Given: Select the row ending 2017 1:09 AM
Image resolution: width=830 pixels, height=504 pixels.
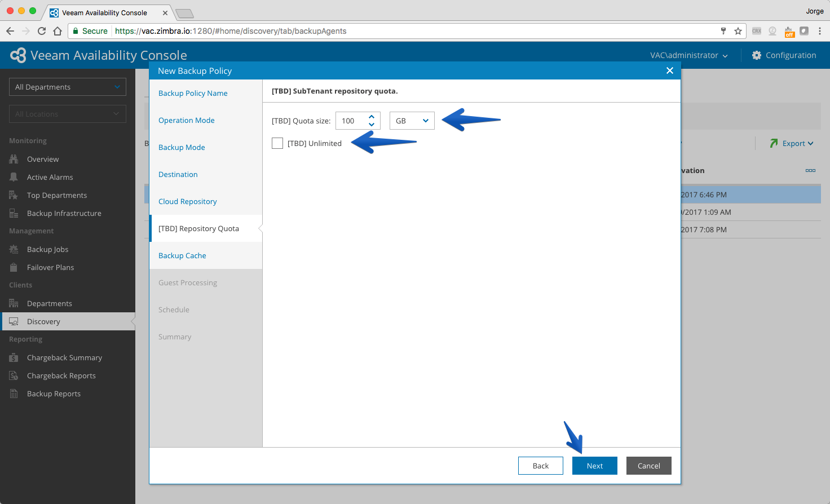Looking at the screenshot, I should [x=750, y=212].
